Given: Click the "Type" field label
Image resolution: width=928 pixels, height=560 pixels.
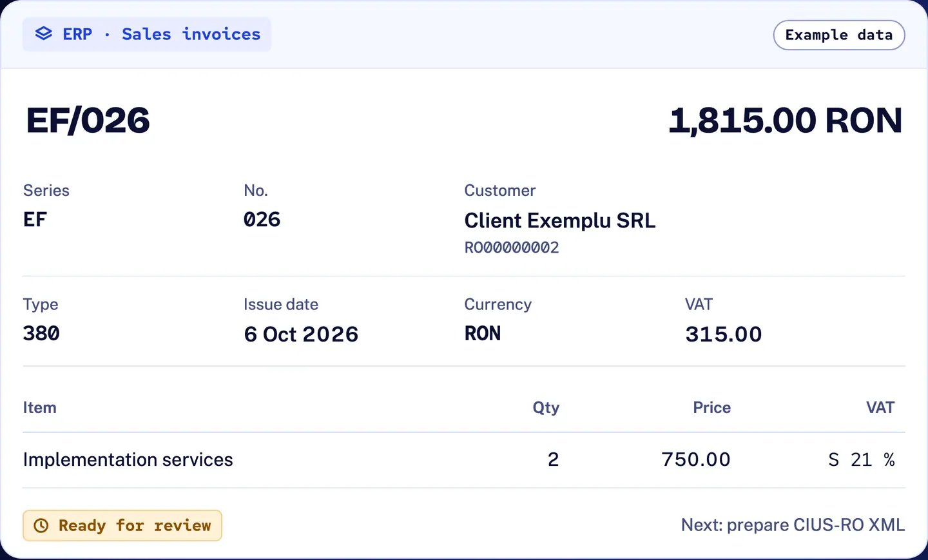Looking at the screenshot, I should [41, 305].
